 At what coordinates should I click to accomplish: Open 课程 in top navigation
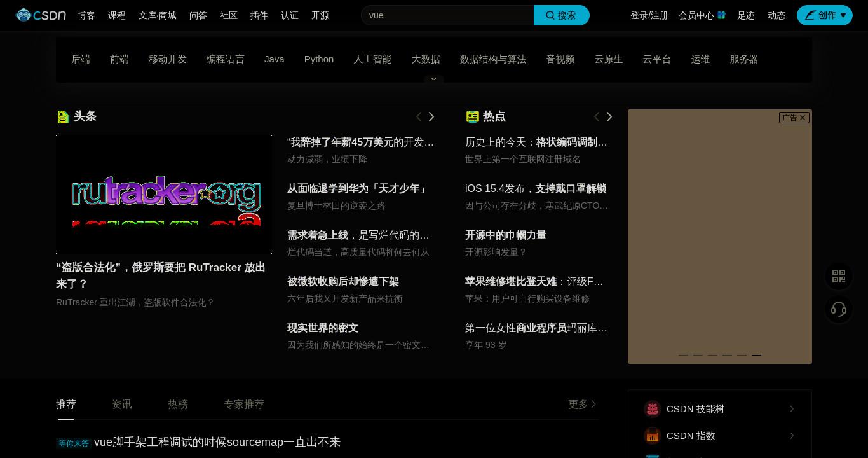click(x=117, y=15)
